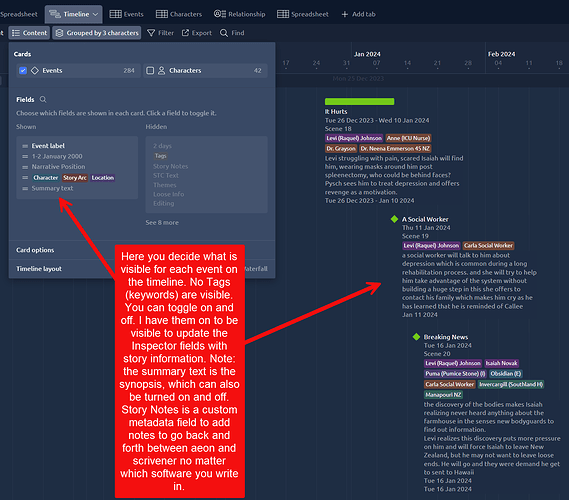Screen dimensions: 569x500
Task: Click the Puma (Pumice Stone) tag
Action: coord(455,374)
